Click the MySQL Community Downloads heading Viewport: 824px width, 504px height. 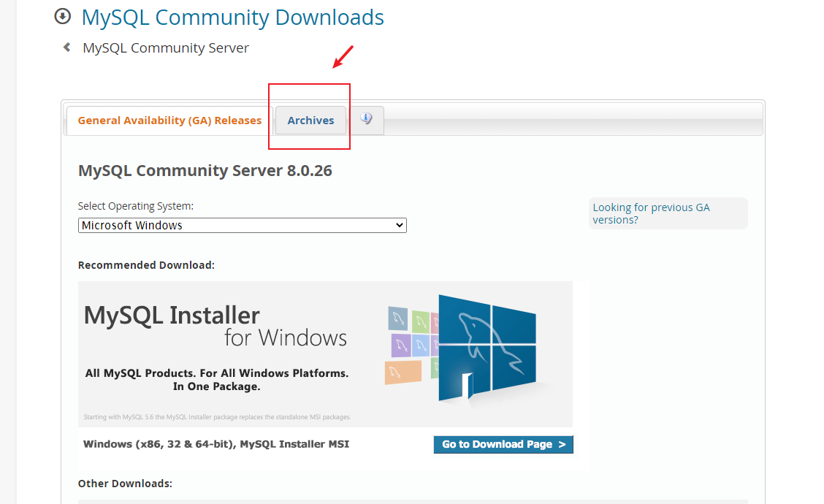pyautogui.click(x=232, y=17)
